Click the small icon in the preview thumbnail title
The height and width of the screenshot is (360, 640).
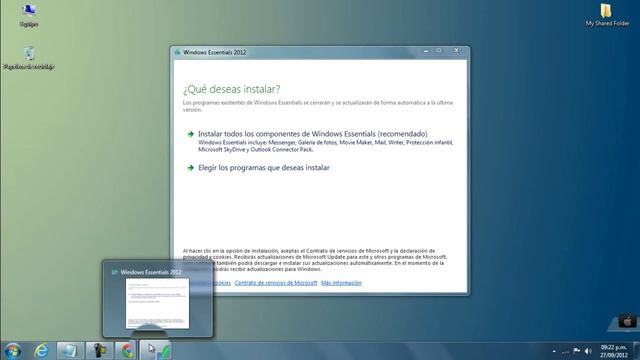point(115,272)
